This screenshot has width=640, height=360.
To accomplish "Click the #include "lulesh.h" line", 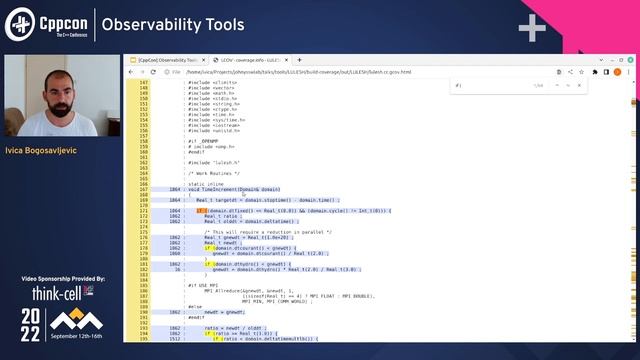I will (x=214, y=162).
